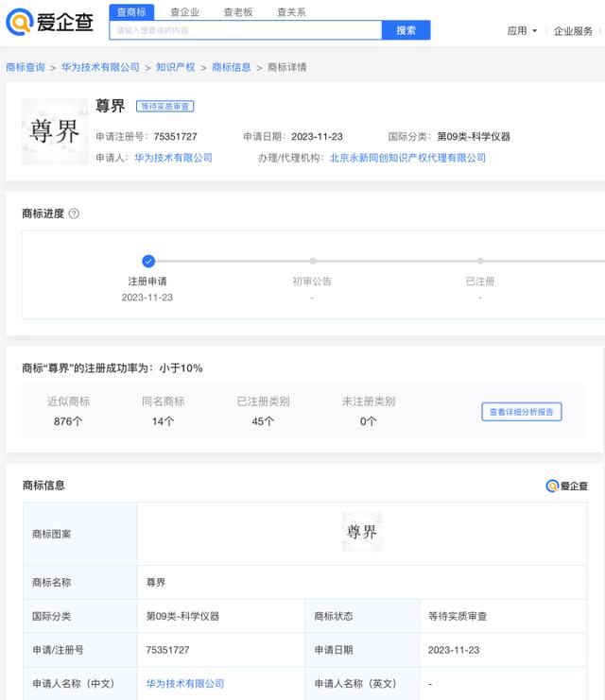Click the blue 搜索 button
Viewport: 605px width, 700px height.
406,30
